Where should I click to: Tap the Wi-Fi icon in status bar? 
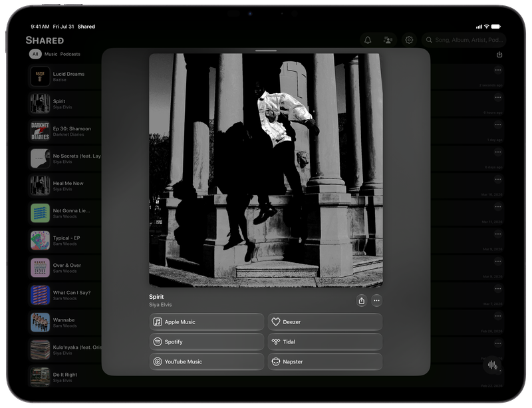[x=487, y=27]
